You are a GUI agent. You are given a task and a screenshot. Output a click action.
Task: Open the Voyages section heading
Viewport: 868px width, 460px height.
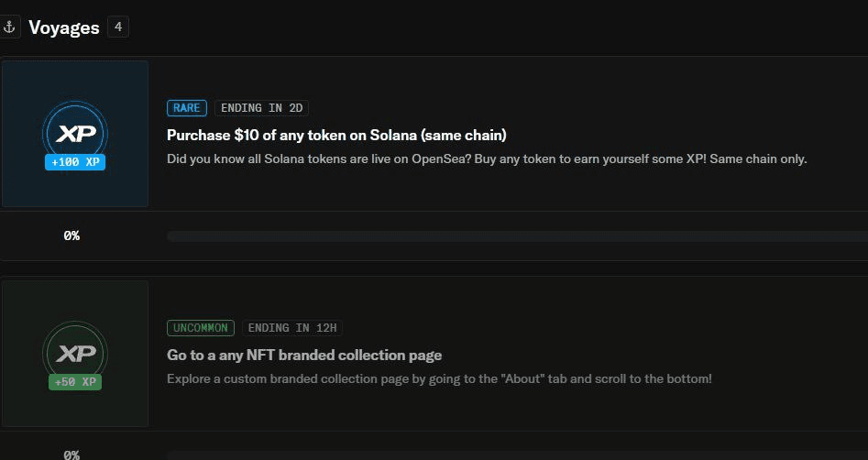click(64, 27)
